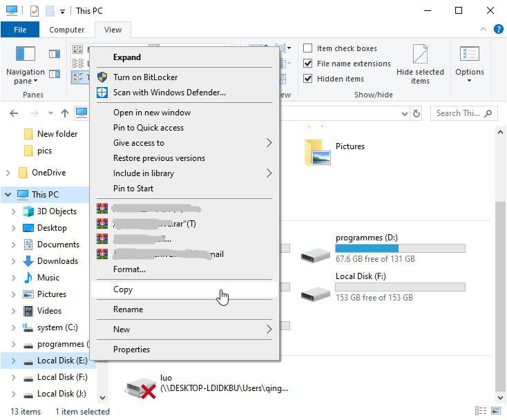Switch to large thumbnails view in status bar
The image size is (507, 420).
click(496, 410)
